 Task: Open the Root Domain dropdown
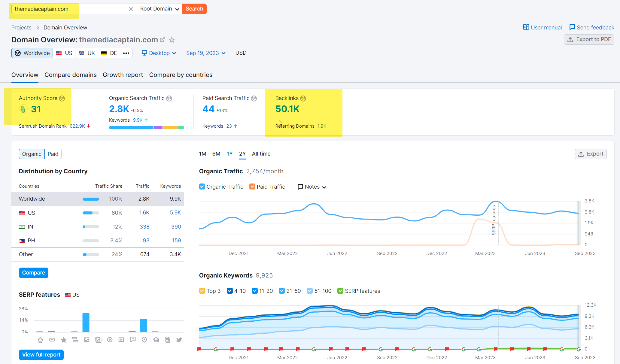click(x=160, y=9)
